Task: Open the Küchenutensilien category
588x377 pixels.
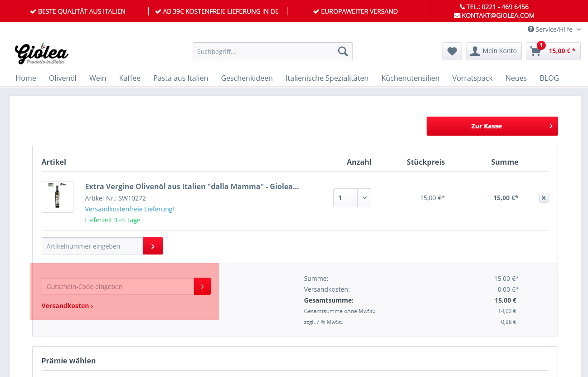Action: tap(410, 78)
